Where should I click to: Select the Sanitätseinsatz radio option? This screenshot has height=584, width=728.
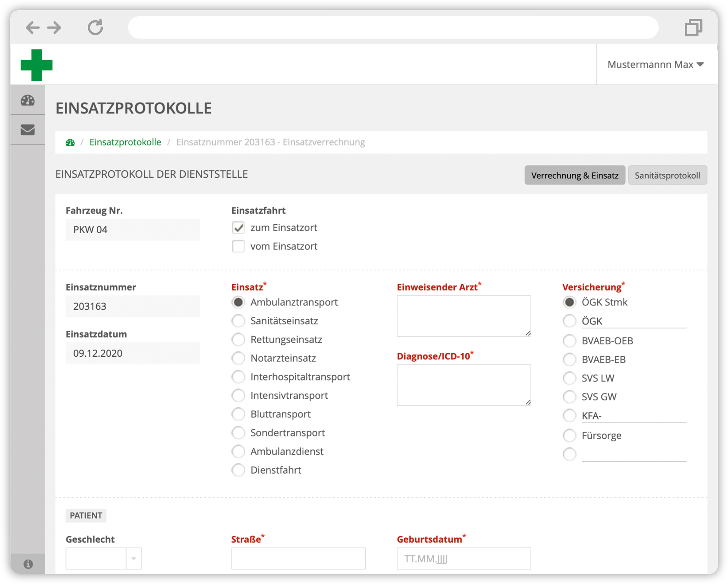238,321
